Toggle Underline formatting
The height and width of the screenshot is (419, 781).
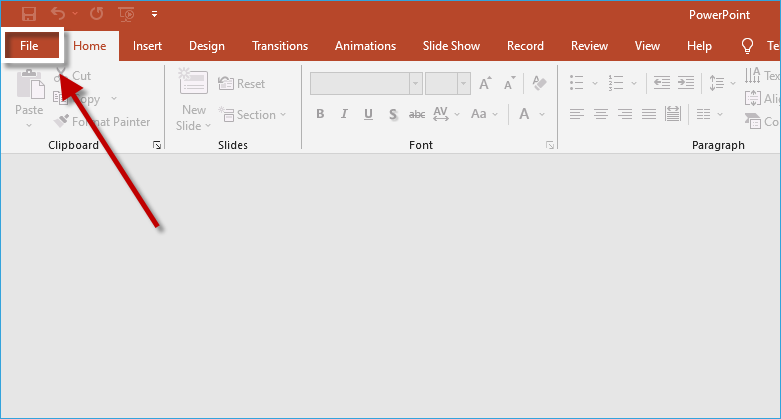[x=369, y=115]
